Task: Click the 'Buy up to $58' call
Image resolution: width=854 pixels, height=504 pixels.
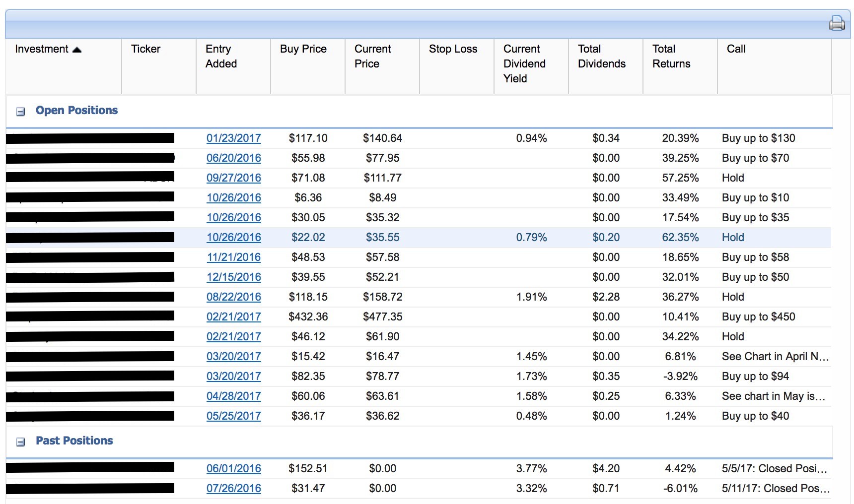Action: pyautogui.click(x=756, y=257)
